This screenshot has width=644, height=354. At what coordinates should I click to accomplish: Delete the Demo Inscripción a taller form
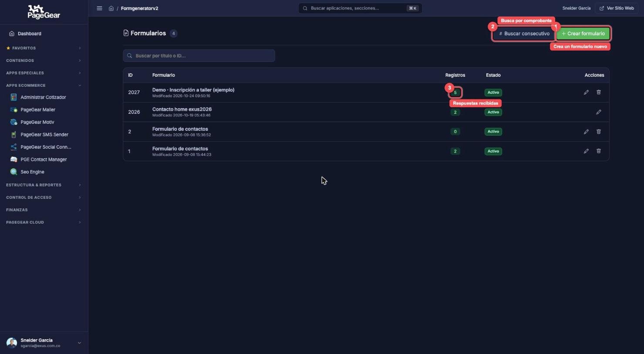tap(599, 92)
